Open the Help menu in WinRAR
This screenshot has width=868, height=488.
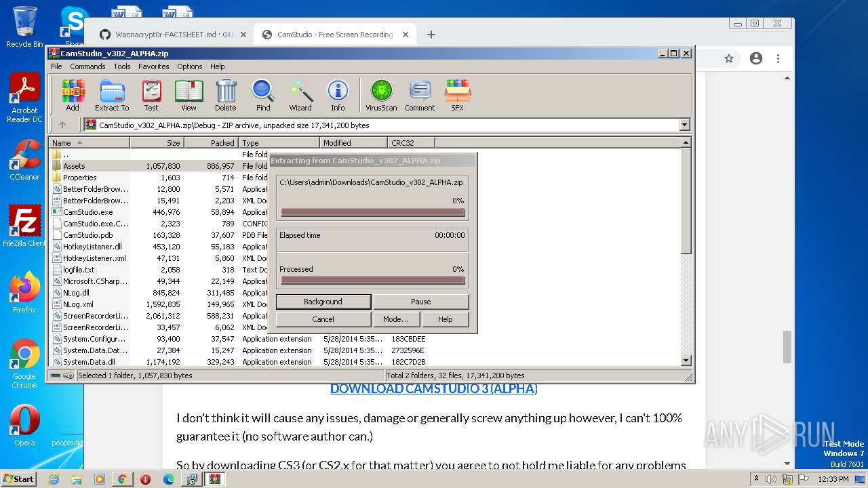coord(217,66)
